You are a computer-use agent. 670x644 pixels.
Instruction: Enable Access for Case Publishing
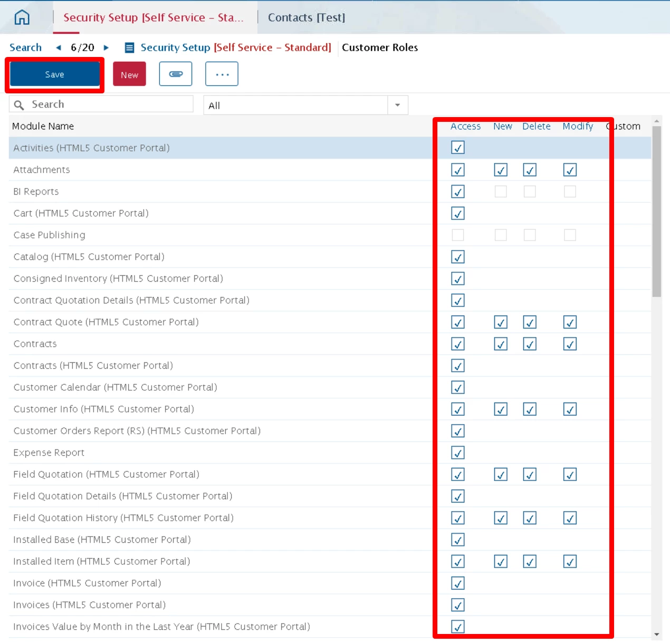457,235
